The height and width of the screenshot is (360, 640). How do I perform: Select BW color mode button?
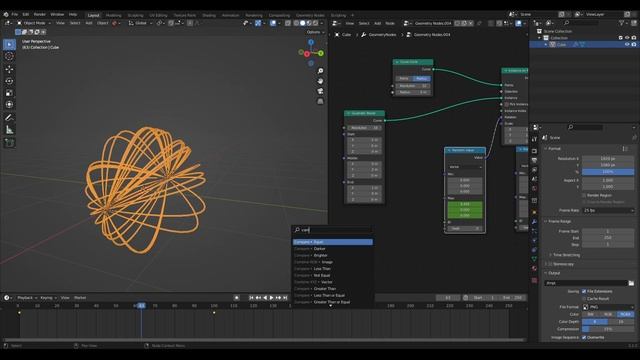click(591, 315)
